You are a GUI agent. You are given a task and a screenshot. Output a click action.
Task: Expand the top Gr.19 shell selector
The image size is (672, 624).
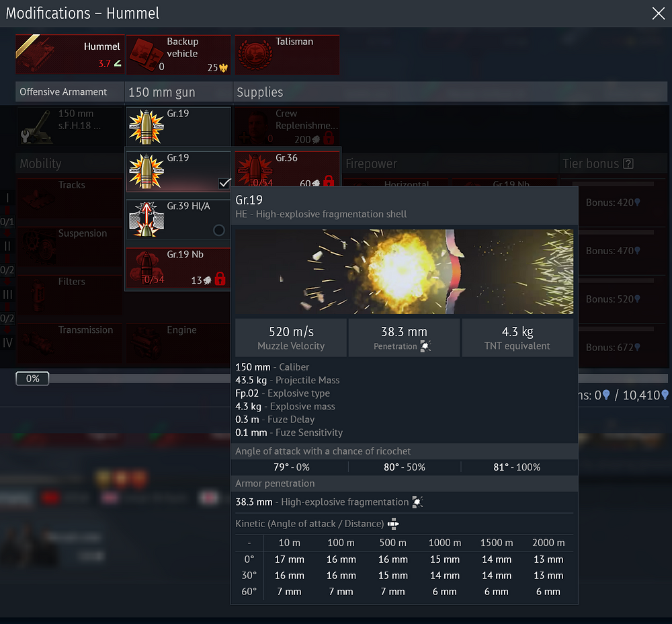tap(179, 126)
